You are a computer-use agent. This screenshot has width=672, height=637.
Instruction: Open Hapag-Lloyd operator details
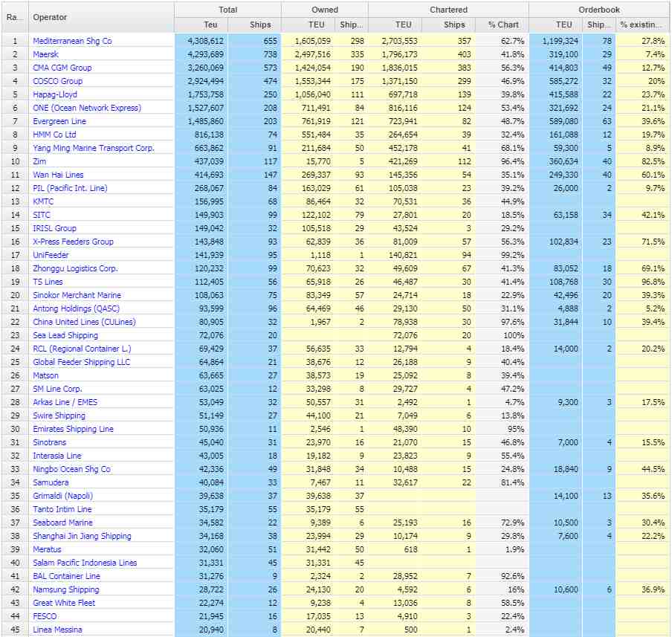(x=55, y=94)
